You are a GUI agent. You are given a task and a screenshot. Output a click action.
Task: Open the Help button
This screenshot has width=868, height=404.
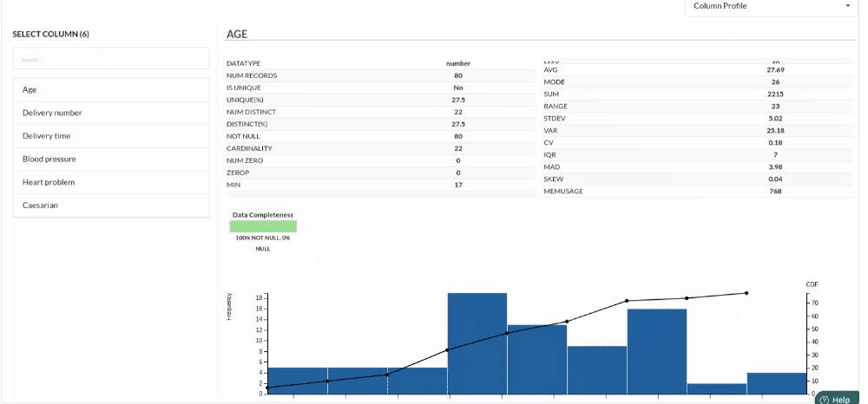click(837, 399)
